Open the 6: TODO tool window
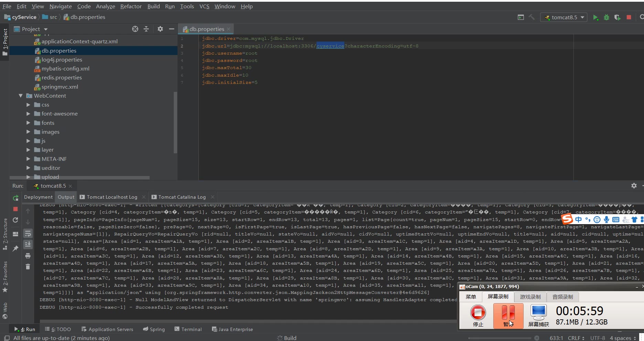The image size is (644, 341). click(58, 329)
